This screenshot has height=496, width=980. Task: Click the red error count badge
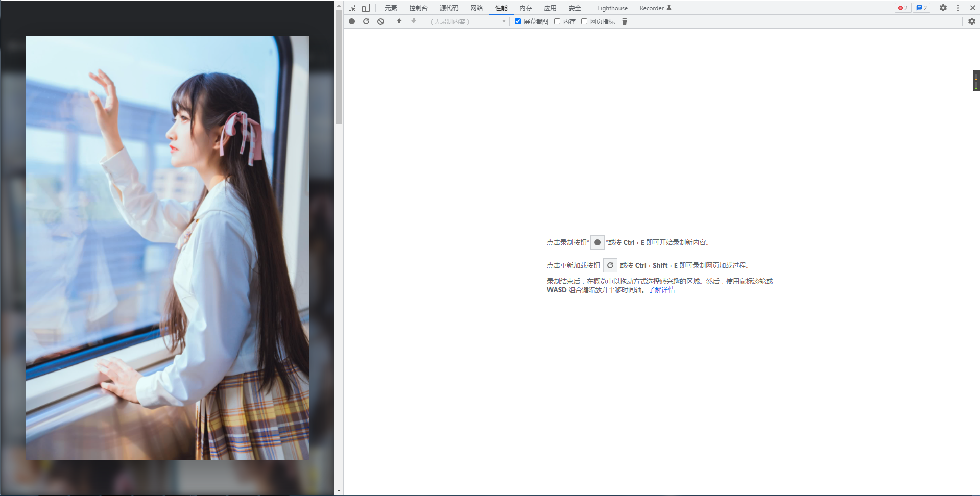tap(902, 8)
